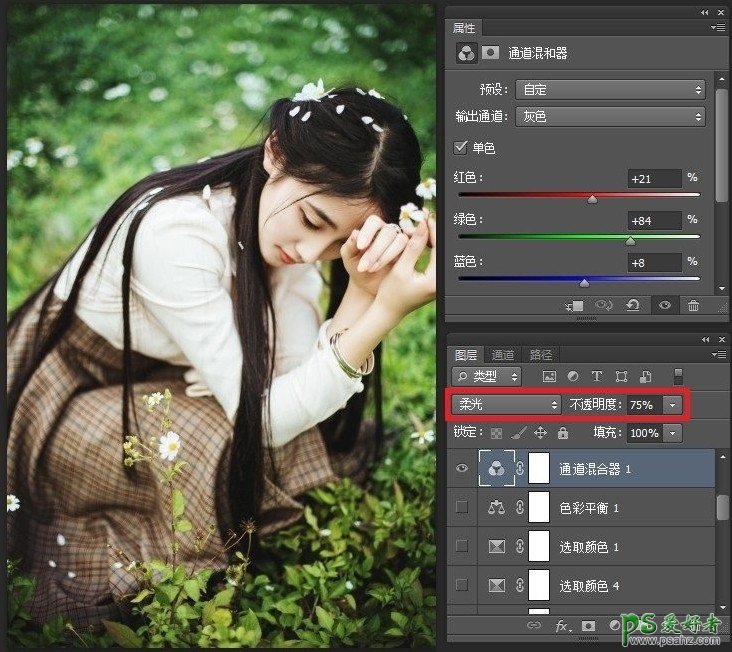
Task: Delete the adjustment using the Properties trash icon
Action: 693,306
